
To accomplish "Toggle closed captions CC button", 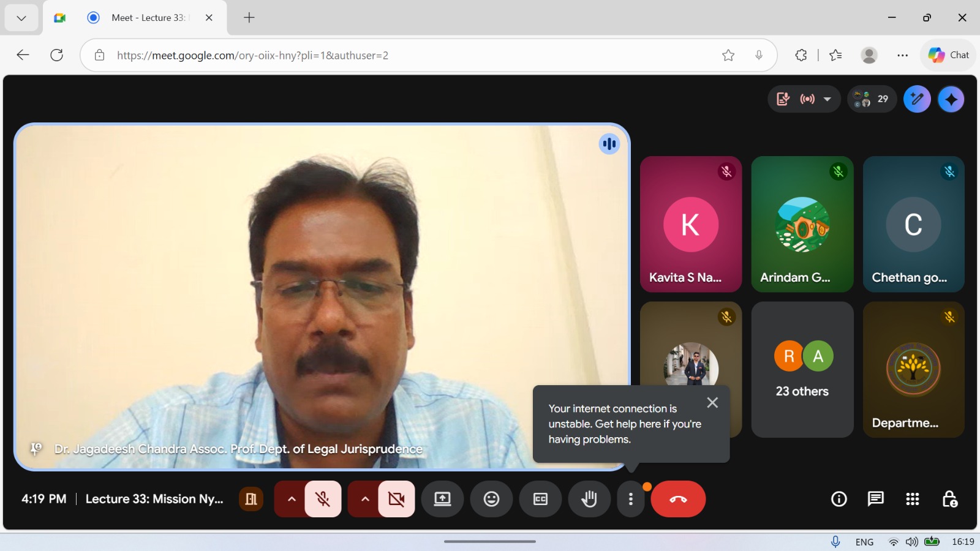I will pyautogui.click(x=540, y=499).
